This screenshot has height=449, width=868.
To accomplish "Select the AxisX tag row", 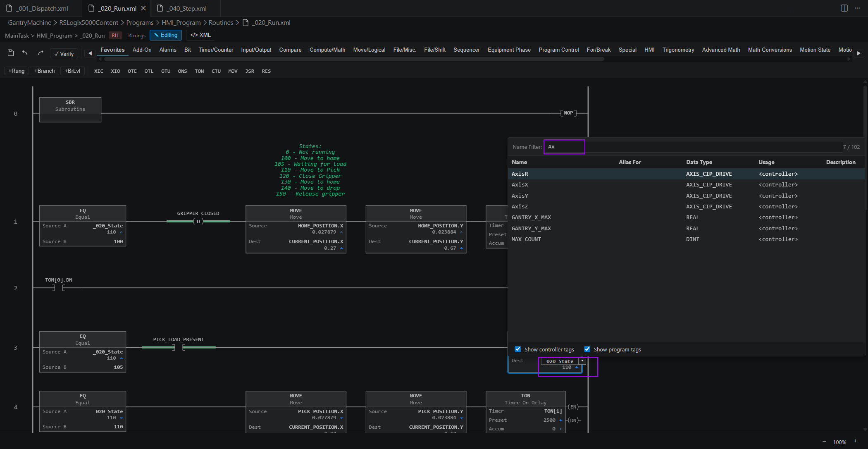I will 686,185.
